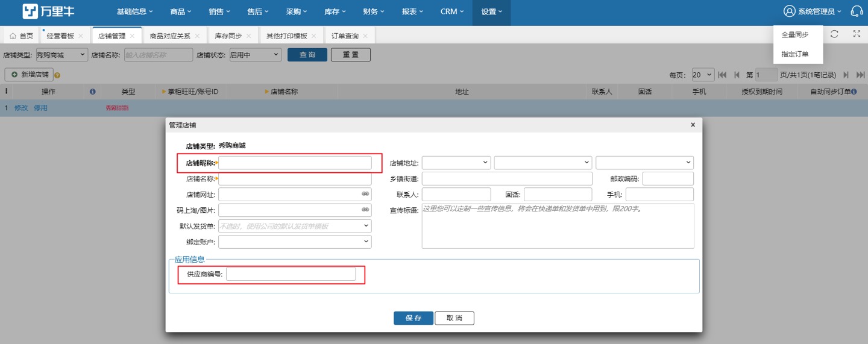Open the 默认发货单 dropdown
Image resolution: width=868 pixels, height=344 pixels.
[295, 226]
